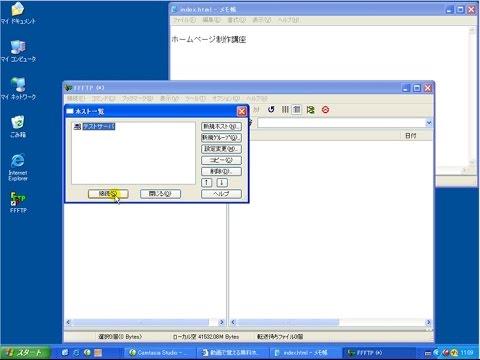
Task: Click 設定変更 button
Action: (x=221, y=149)
